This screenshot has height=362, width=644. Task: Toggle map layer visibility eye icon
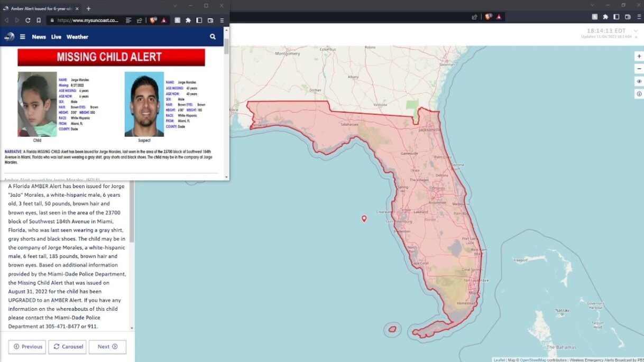pyautogui.click(x=639, y=81)
